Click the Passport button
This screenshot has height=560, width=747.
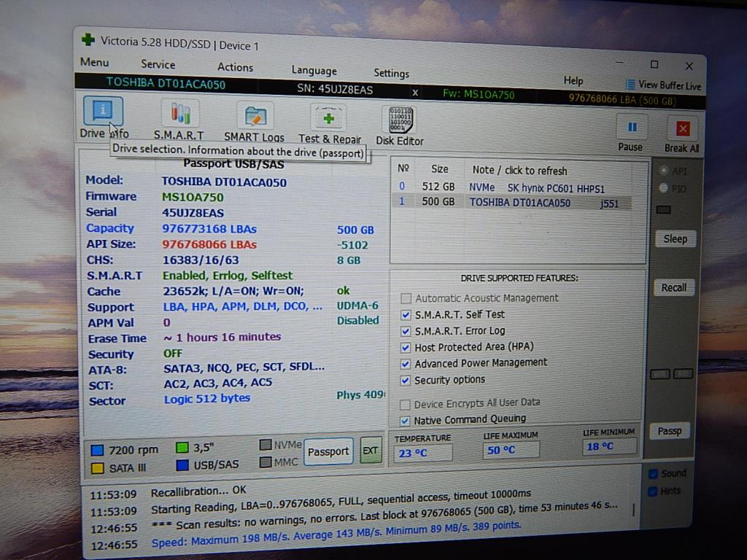click(328, 451)
